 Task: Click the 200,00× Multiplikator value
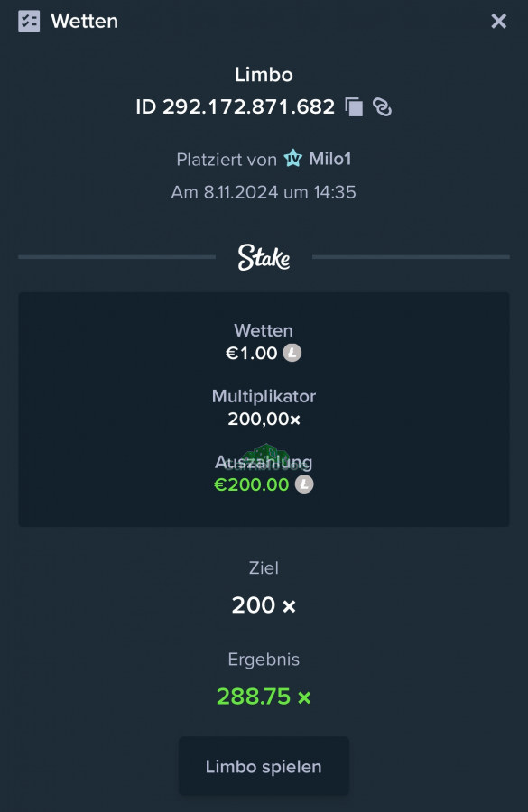(x=264, y=419)
